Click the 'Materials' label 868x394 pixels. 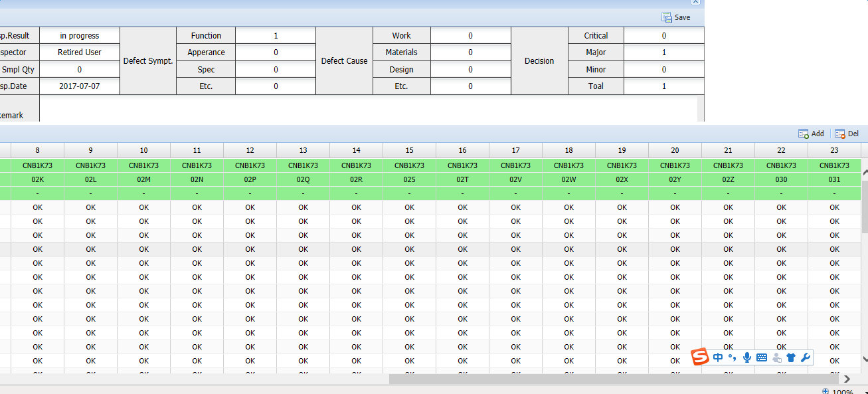click(x=402, y=52)
